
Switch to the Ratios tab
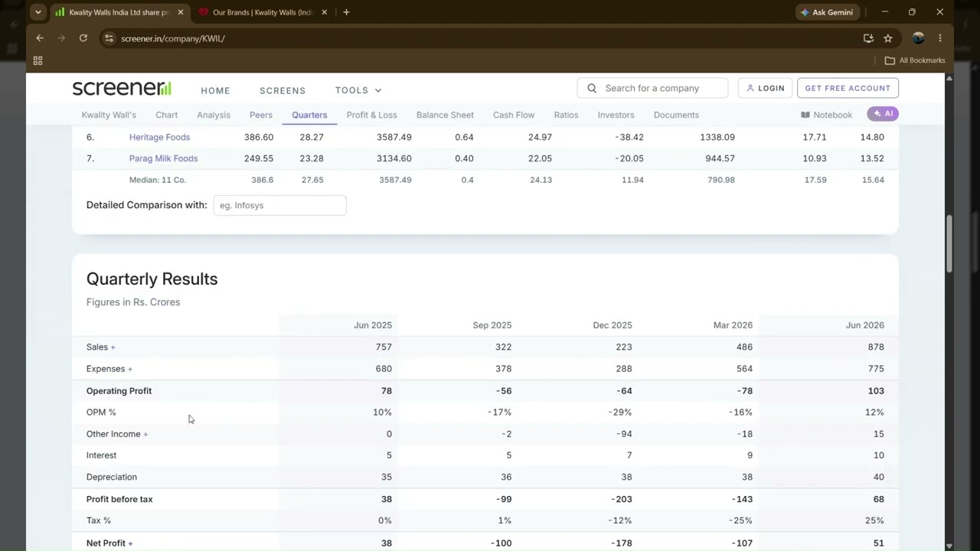tap(566, 115)
